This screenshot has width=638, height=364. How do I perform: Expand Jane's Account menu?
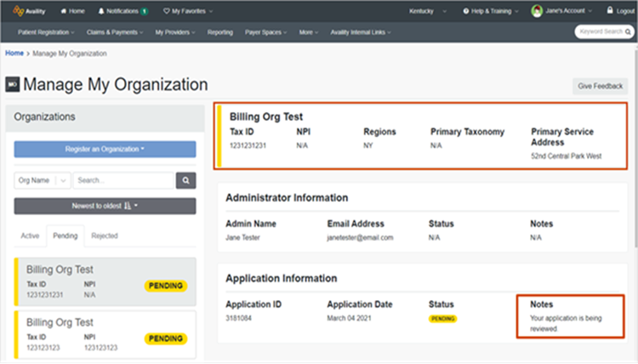[x=568, y=11]
